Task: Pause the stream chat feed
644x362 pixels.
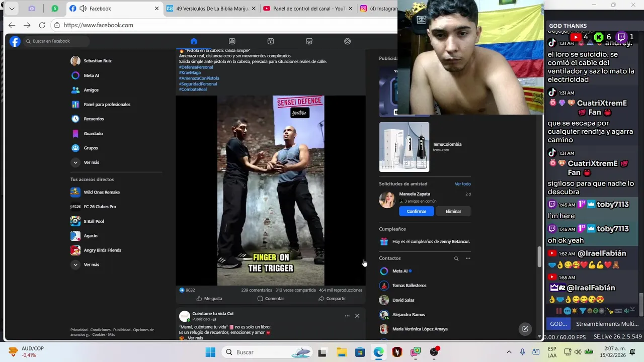Action: (x=558, y=311)
